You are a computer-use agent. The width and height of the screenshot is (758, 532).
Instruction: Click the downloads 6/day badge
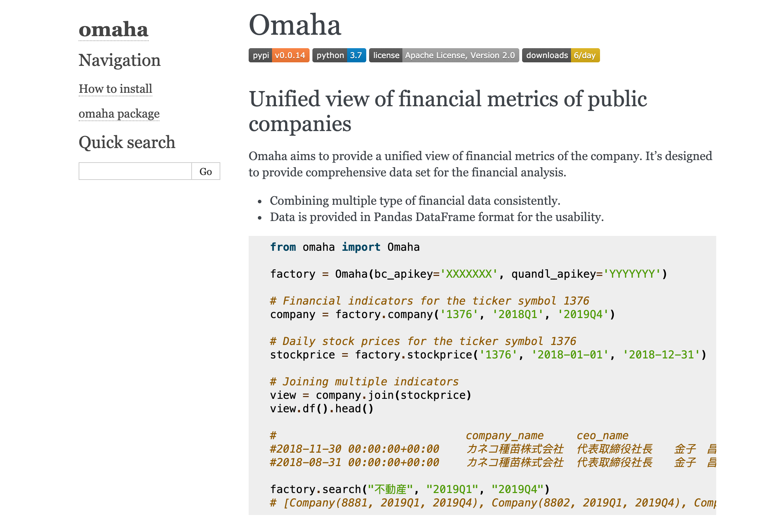[561, 55]
